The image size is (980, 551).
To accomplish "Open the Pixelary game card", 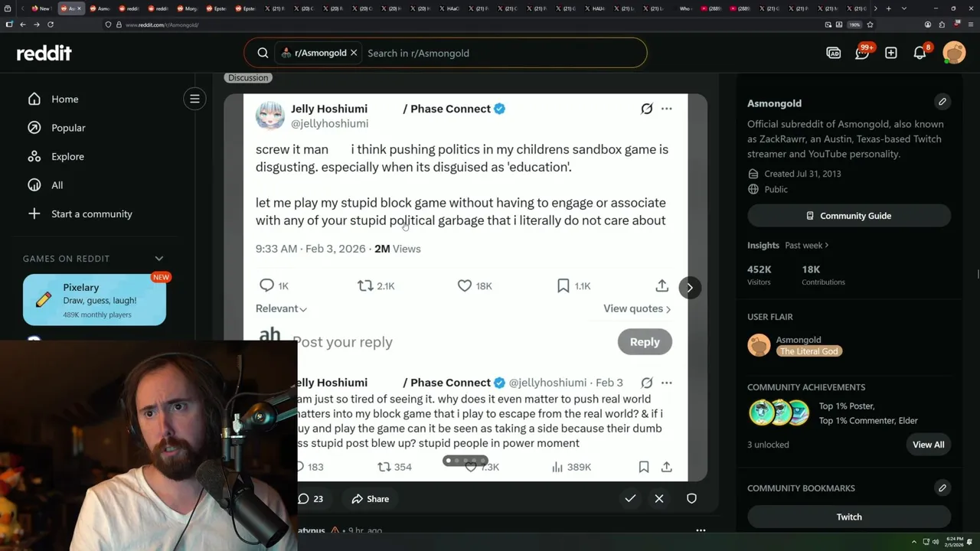I will pyautogui.click(x=94, y=299).
